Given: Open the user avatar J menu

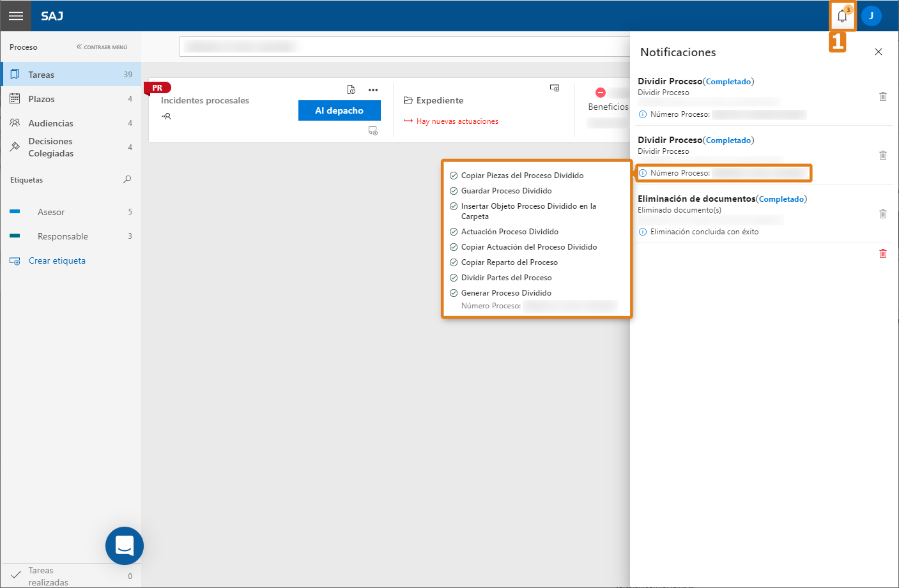Looking at the screenshot, I should click(x=871, y=16).
